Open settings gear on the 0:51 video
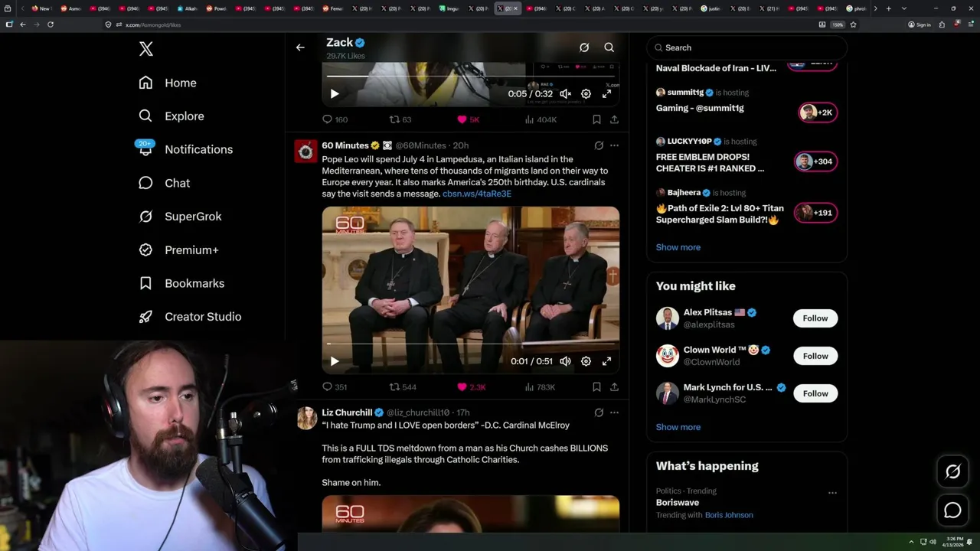Image resolution: width=980 pixels, height=551 pixels. pos(586,361)
